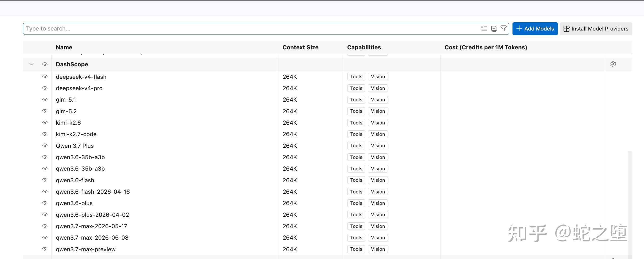Click the clear search input icon
The image size is (644, 259).
pos(484,28)
